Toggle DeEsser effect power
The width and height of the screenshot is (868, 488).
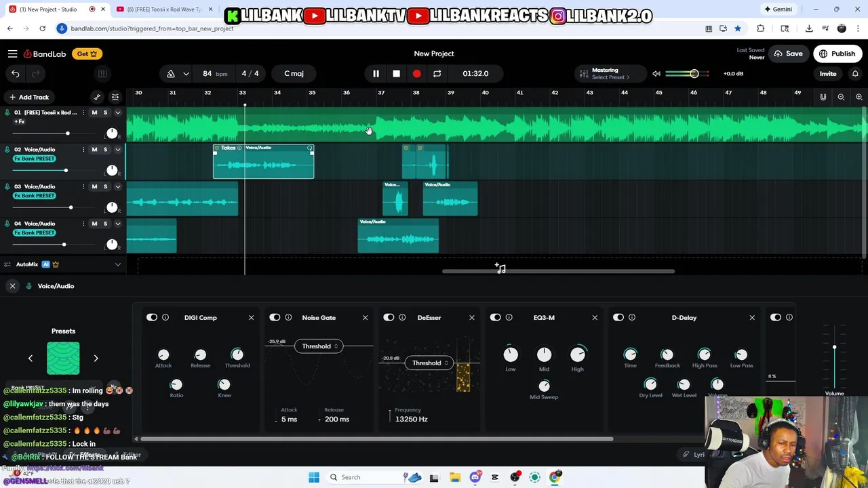pyautogui.click(x=389, y=317)
